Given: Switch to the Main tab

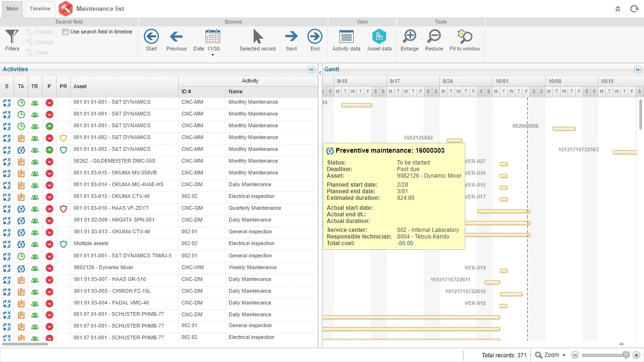Looking at the screenshot, I should pyautogui.click(x=12, y=8).
